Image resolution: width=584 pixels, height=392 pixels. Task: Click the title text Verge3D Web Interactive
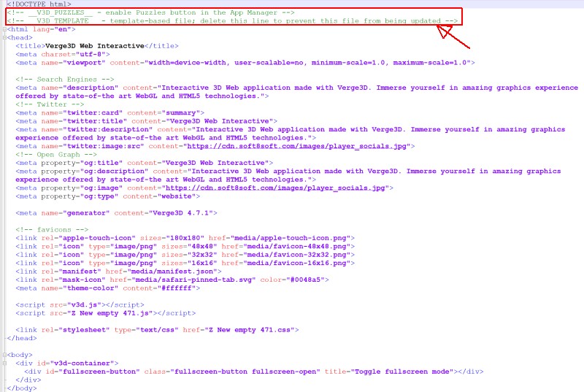click(95, 46)
